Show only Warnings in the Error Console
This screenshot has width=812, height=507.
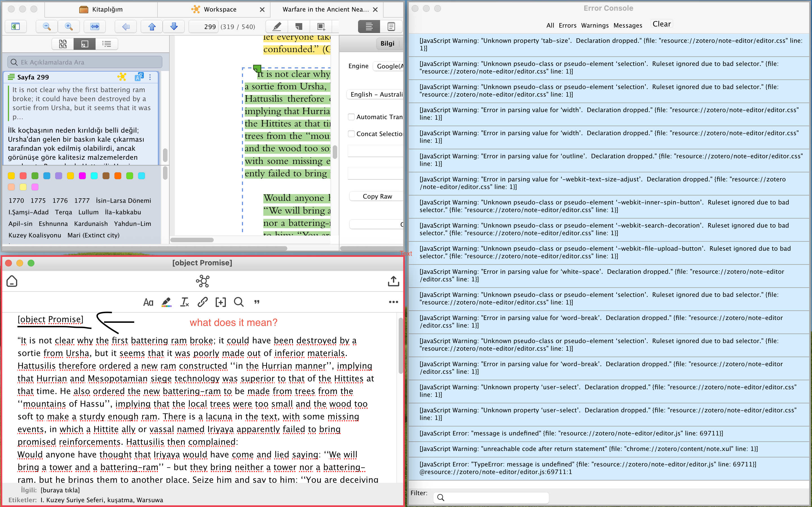click(x=595, y=25)
